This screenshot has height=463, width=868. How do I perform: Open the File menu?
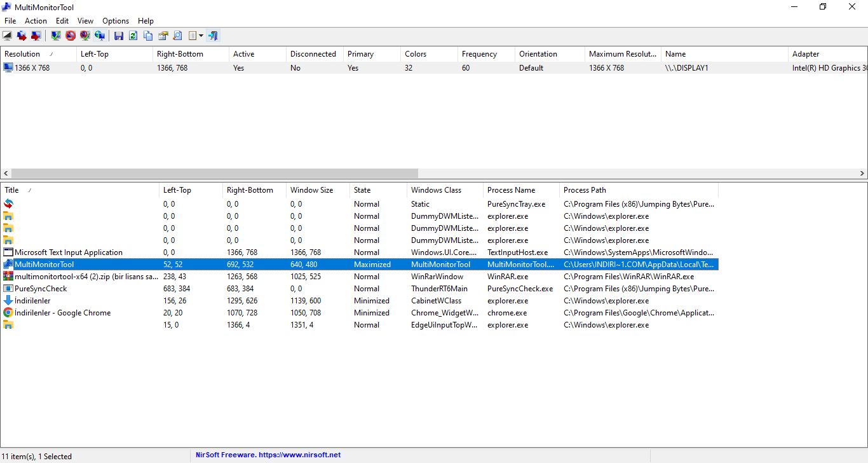pyautogui.click(x=10, y=21)
